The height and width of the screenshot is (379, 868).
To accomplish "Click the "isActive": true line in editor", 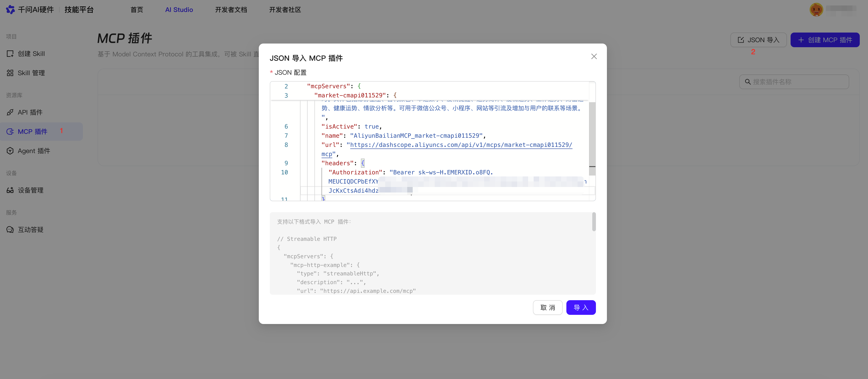I will (352, 126).
